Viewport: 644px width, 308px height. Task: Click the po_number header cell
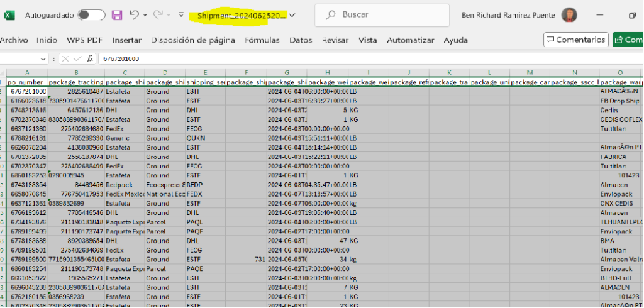coord(27,82)
